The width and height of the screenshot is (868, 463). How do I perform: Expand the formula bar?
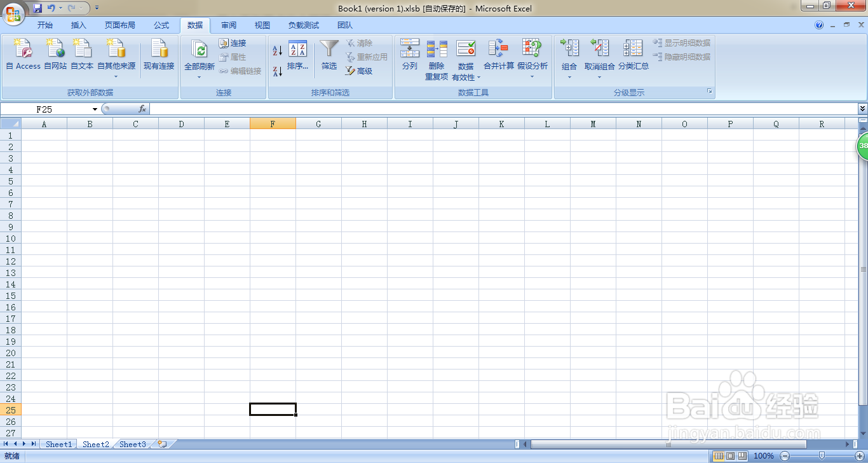tap(862, 109)
